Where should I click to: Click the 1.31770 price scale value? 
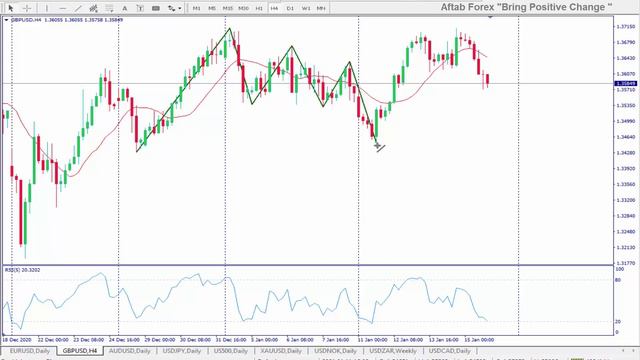tap(625, 263)
